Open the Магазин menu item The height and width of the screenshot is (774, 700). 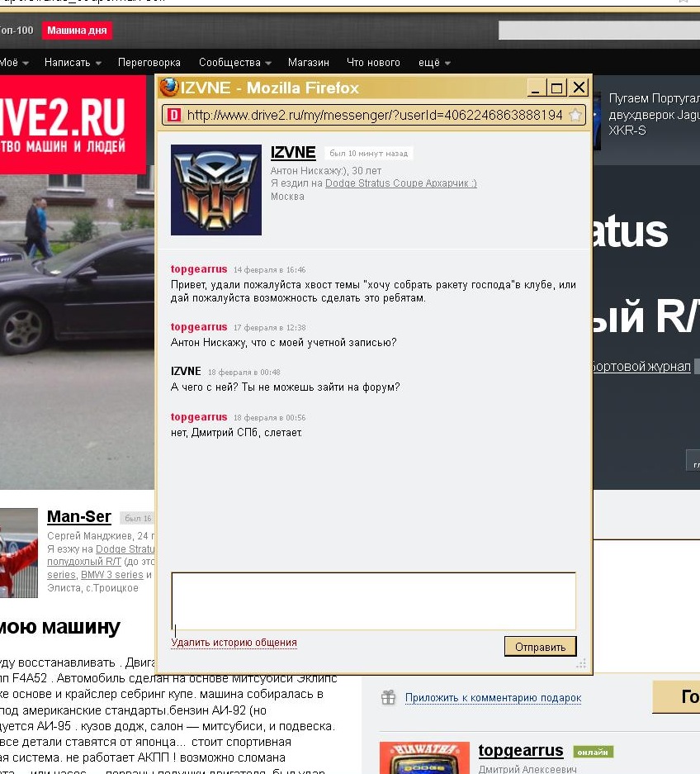tap(309, 63)
